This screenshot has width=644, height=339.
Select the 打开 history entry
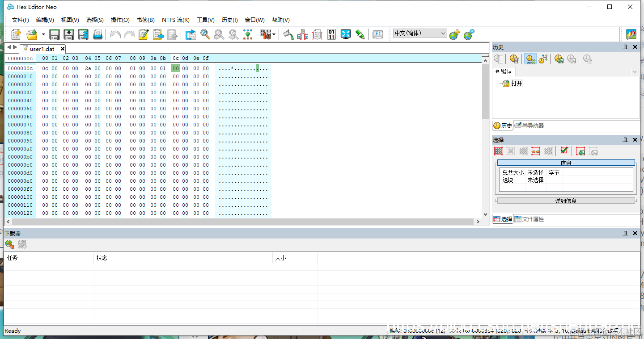coord(517,84)
